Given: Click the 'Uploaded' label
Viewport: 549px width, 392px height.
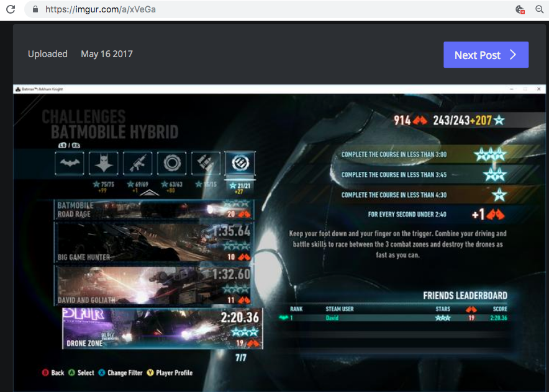Looking at the screenshot, I should [x=48, y=54].
